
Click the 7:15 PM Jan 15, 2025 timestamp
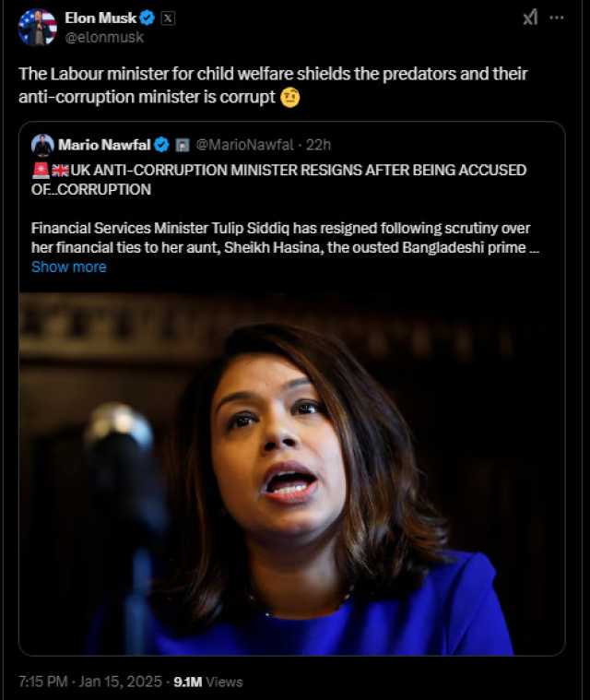pos(90,682)
